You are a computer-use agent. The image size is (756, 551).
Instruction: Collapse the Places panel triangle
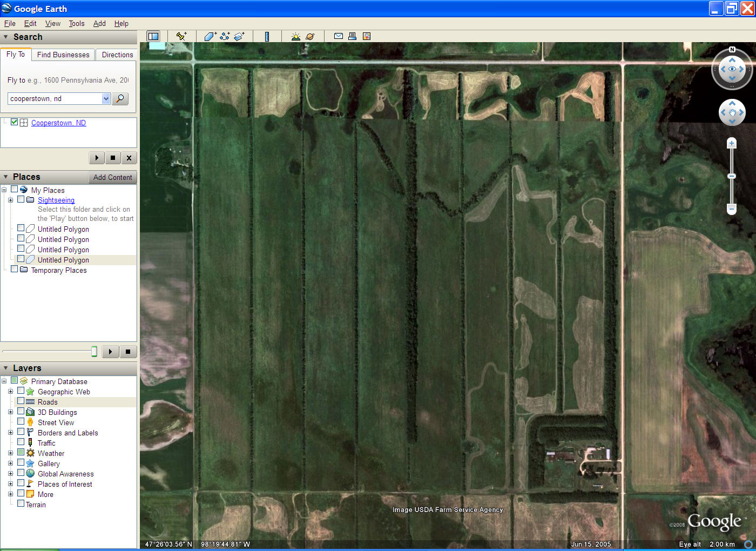6,177
